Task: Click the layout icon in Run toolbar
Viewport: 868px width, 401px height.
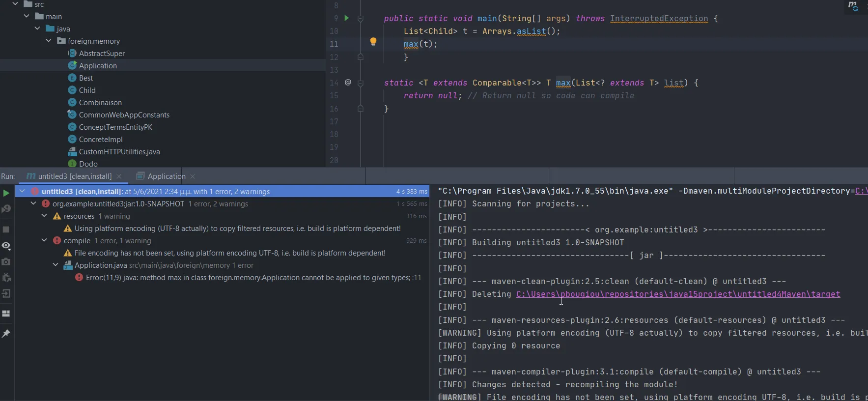Action: point(6,314)
